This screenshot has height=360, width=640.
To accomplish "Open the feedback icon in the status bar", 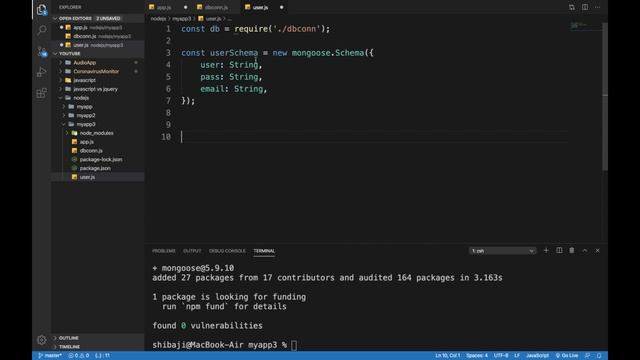I will coord(587,356).
